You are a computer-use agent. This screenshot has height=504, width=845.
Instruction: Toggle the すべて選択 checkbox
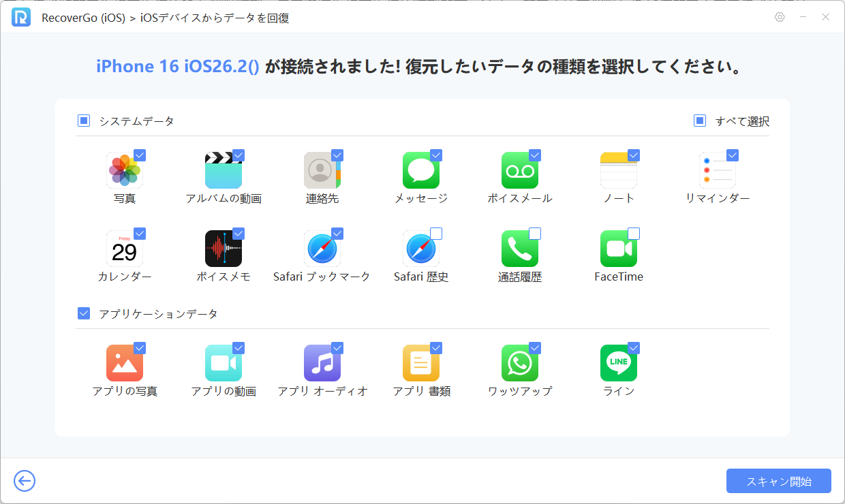698,121
